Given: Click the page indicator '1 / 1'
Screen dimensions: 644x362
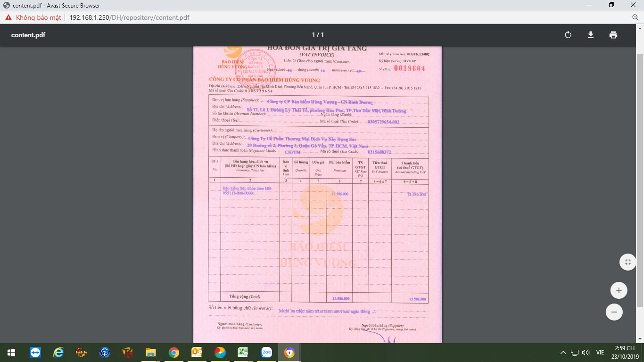Looking at the screenshot, I should (x=318, y=35).
